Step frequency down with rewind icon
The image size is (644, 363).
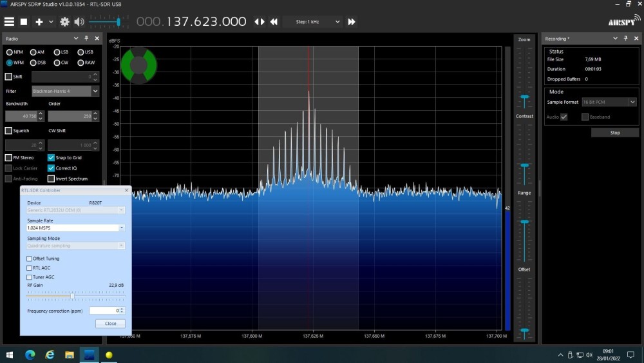274,22
